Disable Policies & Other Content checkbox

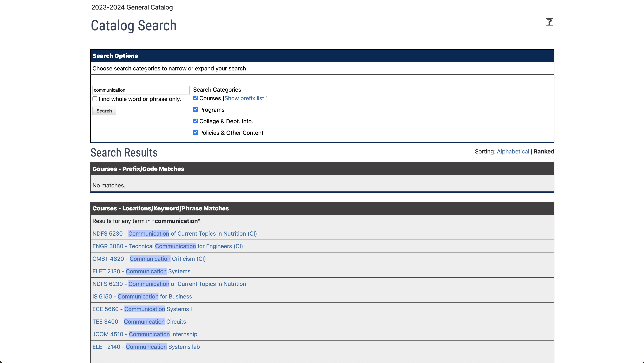point(196,132)
